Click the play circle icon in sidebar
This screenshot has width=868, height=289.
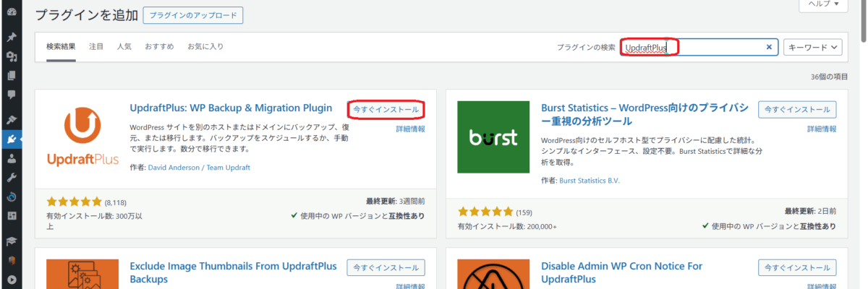11,279
